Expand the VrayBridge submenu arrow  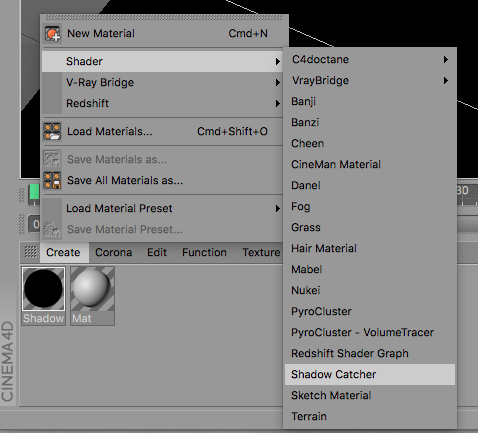click(x=446, y=81)
